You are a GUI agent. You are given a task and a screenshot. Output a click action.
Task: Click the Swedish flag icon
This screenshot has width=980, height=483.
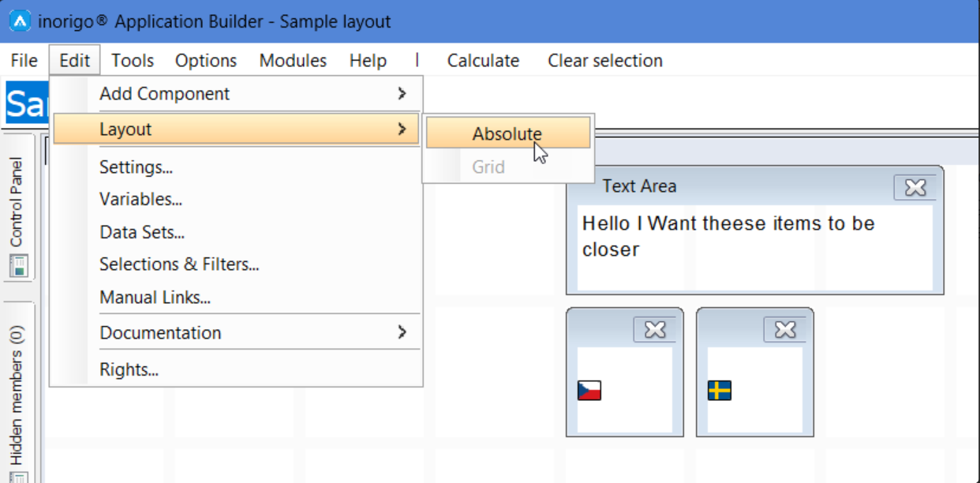tap(719, 390)
